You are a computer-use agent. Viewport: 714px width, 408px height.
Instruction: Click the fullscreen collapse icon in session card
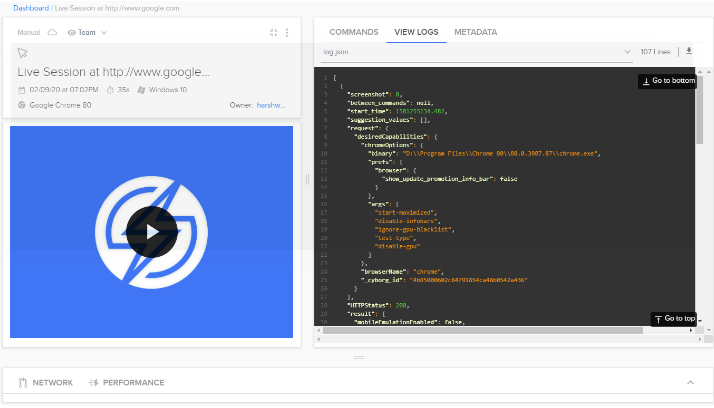[x=274, y=33]
